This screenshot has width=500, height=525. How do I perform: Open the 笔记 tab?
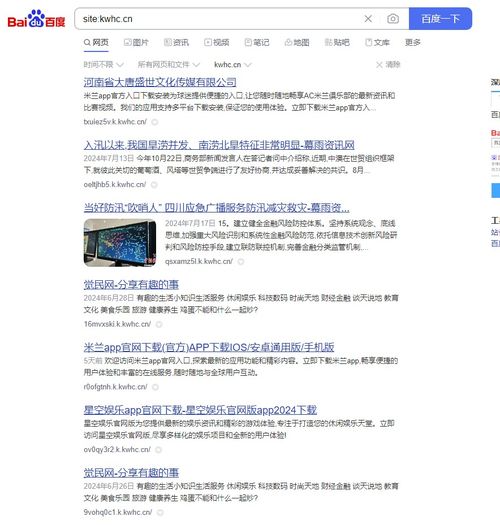[257, 43]
